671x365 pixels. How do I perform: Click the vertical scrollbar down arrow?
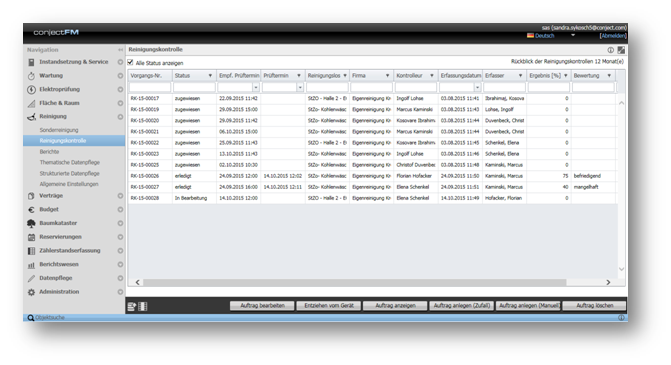(x=621, y=270)
